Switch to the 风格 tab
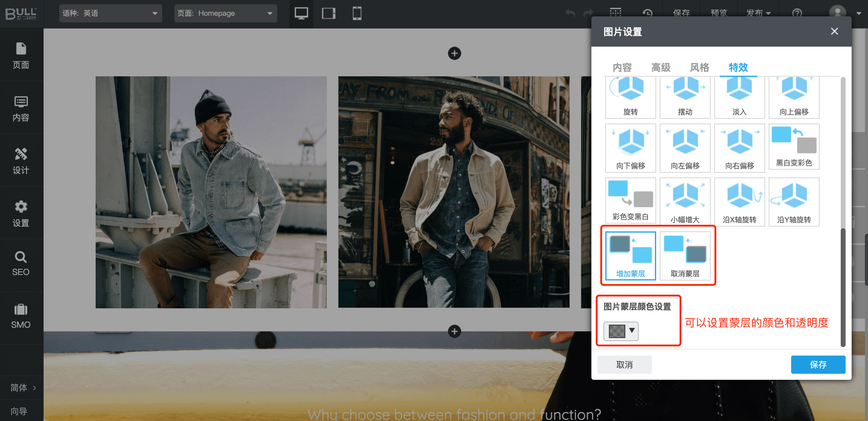Image resolution: width=868 pixels, height=421 pixels. point(699,68)
